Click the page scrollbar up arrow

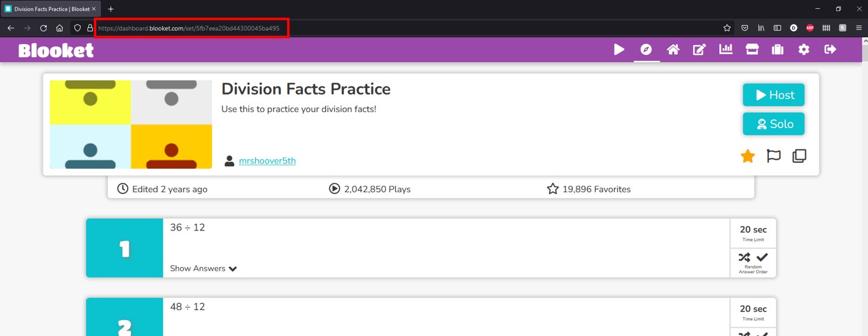[864, 40]
